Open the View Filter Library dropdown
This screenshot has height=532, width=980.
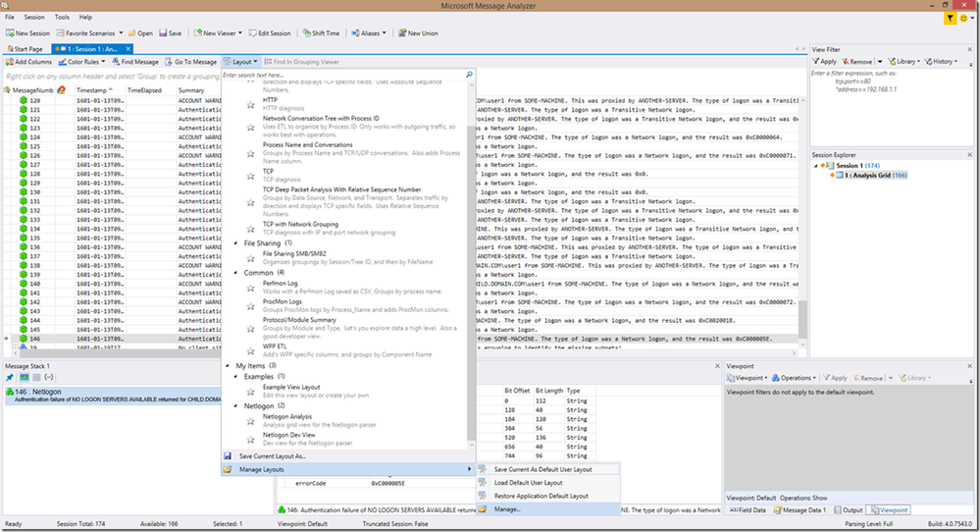903,61
